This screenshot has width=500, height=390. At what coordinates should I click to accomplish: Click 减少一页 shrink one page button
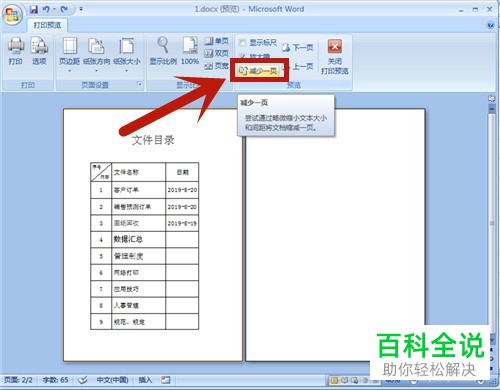[258, 71]
